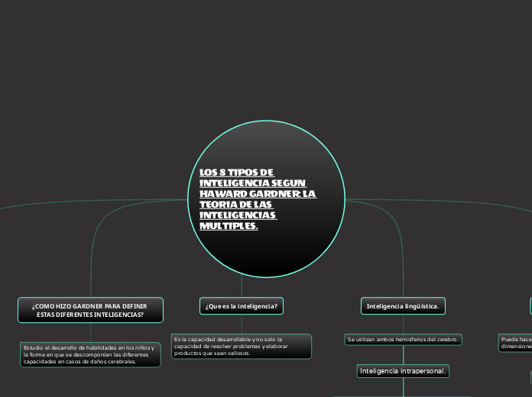Click the 'Estudio el desarrollo de habilidades' description box
Screen dimensions: 532x397
click(91, 354)
